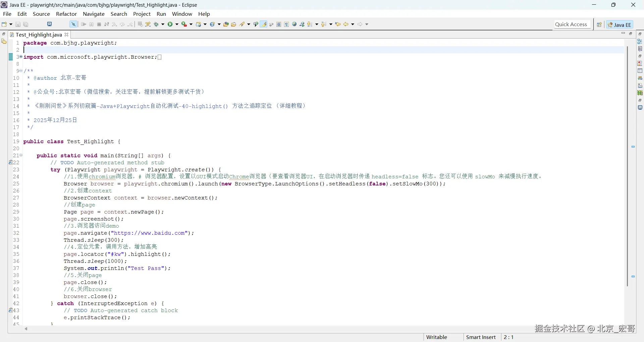
Task: Open the Source menu
Action: [x=41, y=14]
